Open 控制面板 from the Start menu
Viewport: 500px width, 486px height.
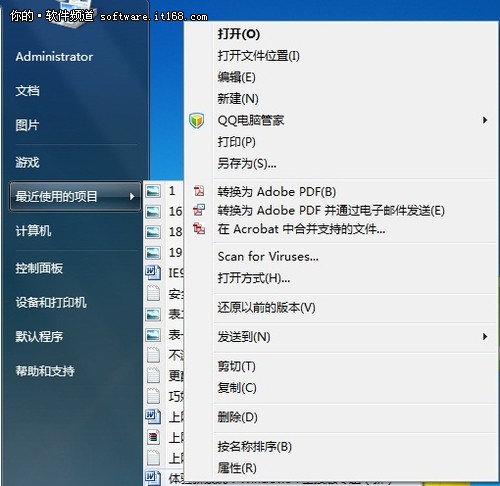click(39, 268)
